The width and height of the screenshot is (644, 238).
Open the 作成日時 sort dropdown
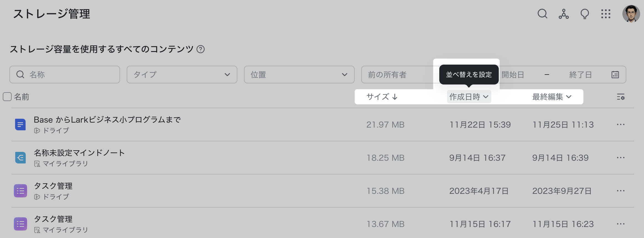click(469, 97)
